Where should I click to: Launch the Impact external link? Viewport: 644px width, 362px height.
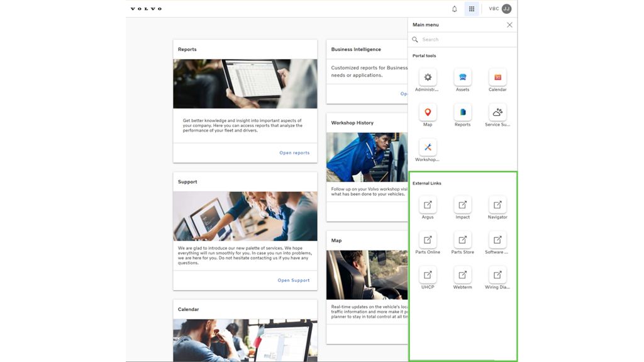pyautogui.click(x=462, y=205)
